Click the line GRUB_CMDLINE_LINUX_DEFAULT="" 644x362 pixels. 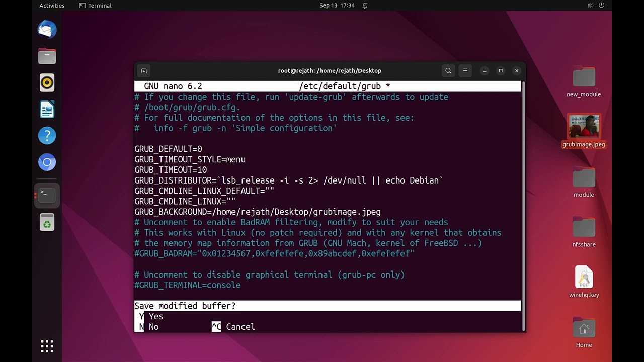(x=204, y=191)
